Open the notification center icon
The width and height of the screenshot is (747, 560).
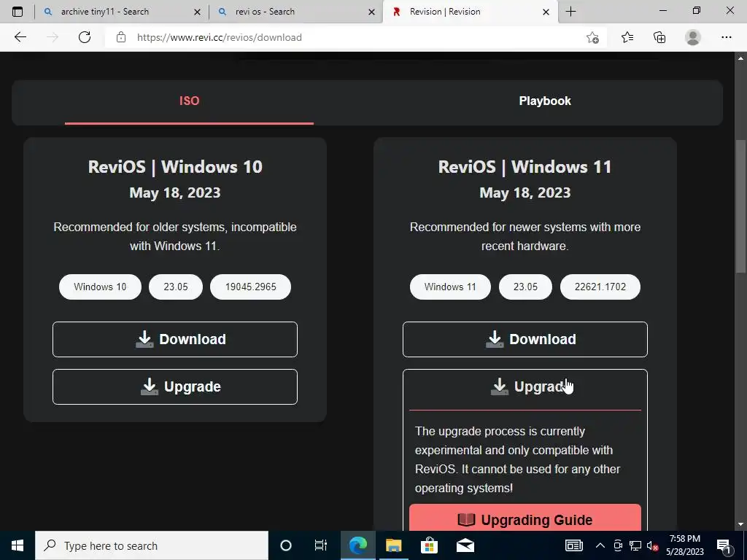click(x=724, y=545)
